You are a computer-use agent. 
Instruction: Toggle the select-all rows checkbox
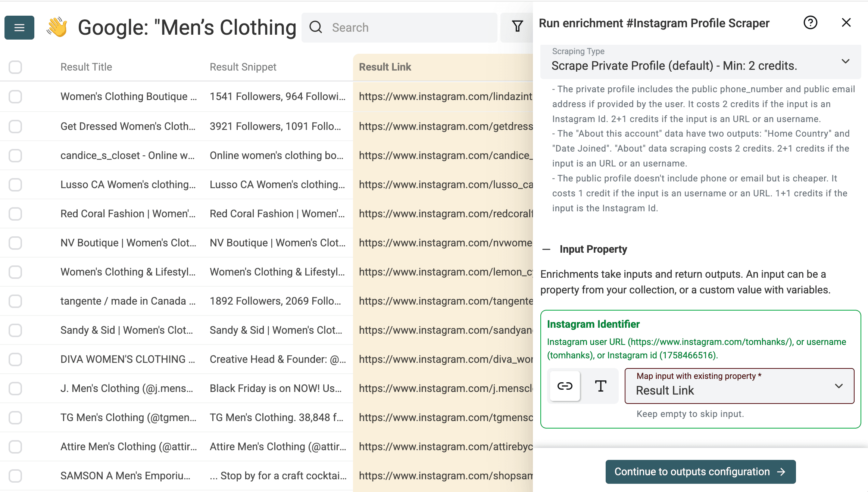[x=15, y=67]
